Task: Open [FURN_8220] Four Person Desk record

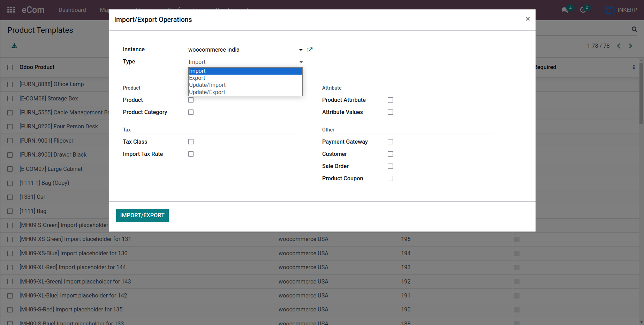Action: coord(59,126)
